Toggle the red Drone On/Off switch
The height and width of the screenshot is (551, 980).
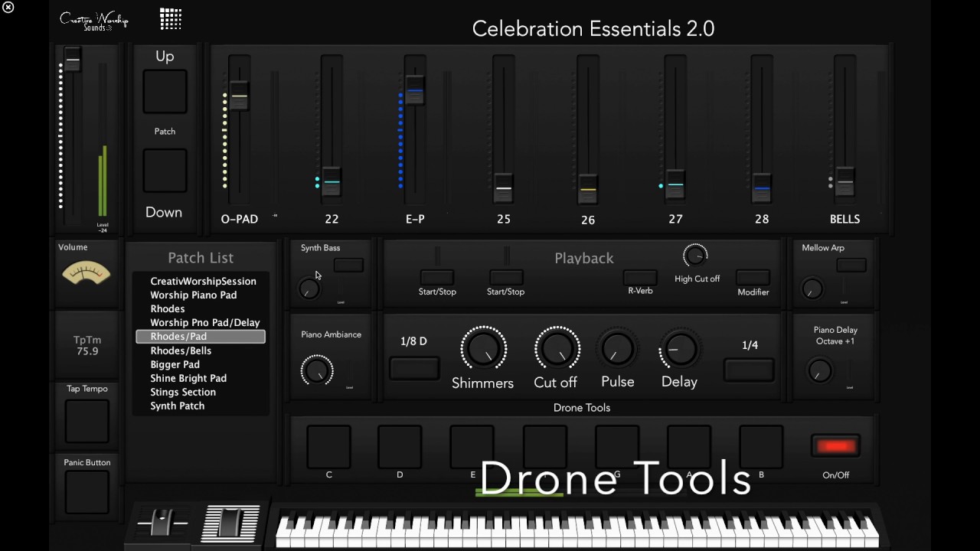836,446
